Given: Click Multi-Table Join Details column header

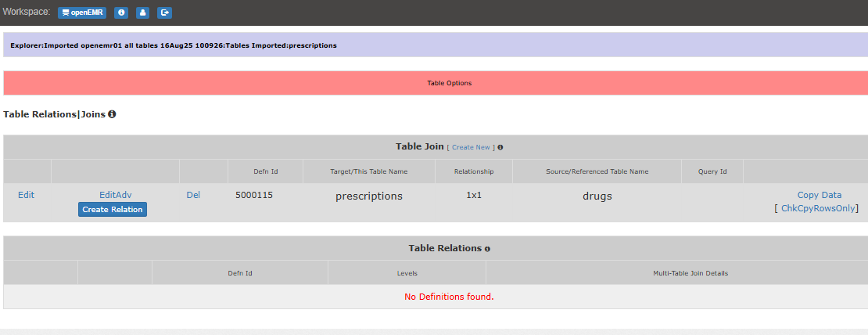Looking at the screenshot, I should coord(690,273).
